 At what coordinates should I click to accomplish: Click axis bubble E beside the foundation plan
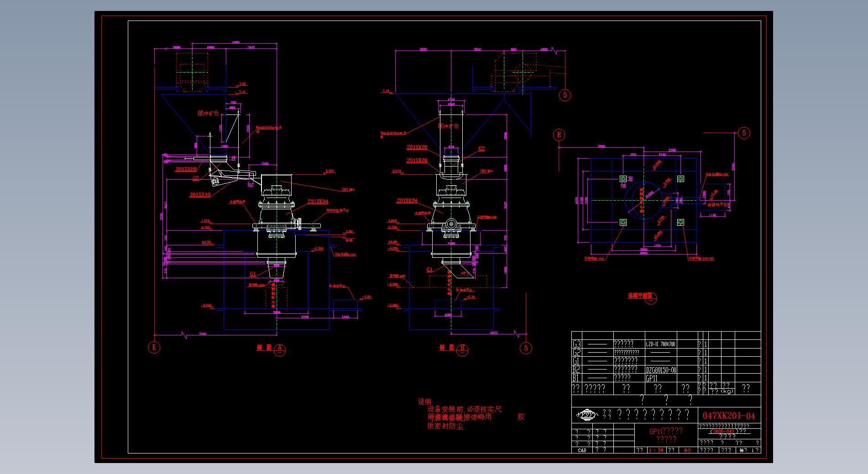[x=559, y=135]
